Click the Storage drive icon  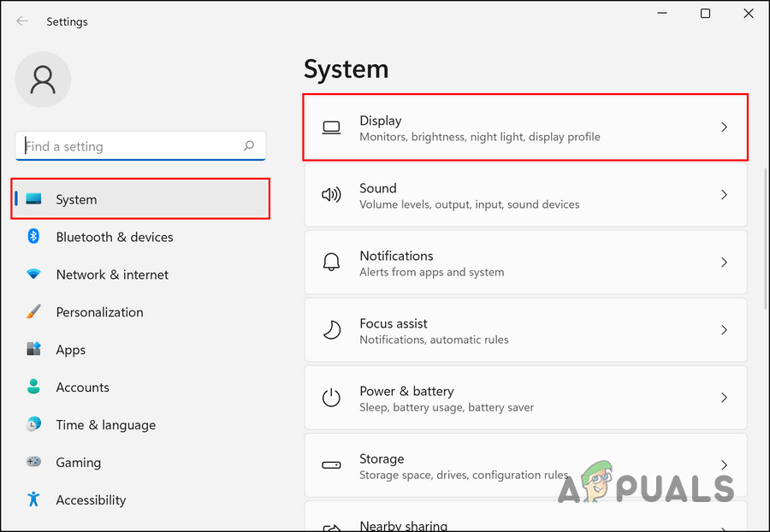click(332, 464)
